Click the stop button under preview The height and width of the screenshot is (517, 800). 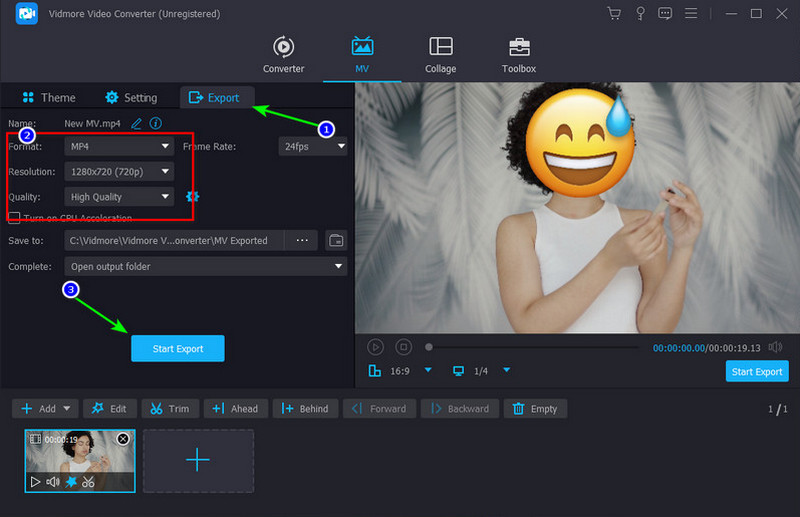coord(403,347)
